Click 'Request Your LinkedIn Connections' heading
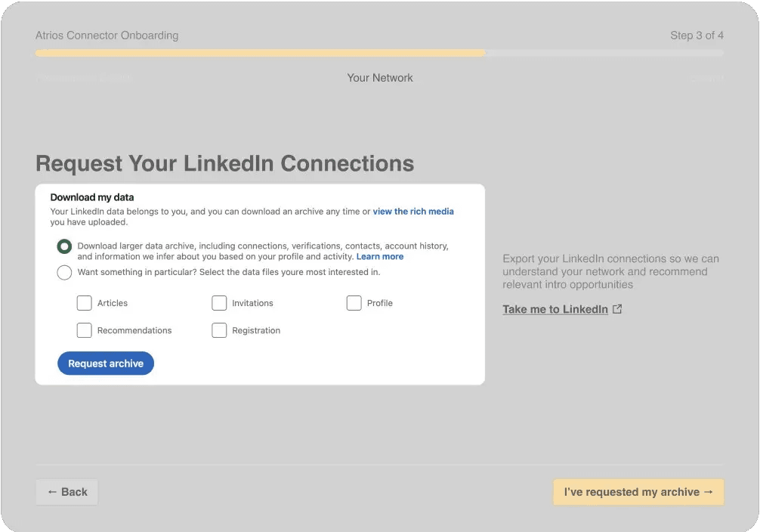The image size is (760, 532). click(x=225, y=163)
